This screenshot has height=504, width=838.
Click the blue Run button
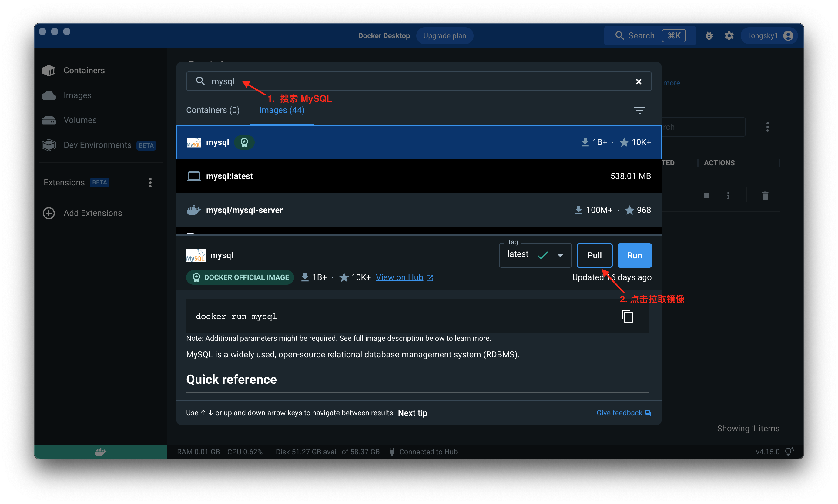634,255
